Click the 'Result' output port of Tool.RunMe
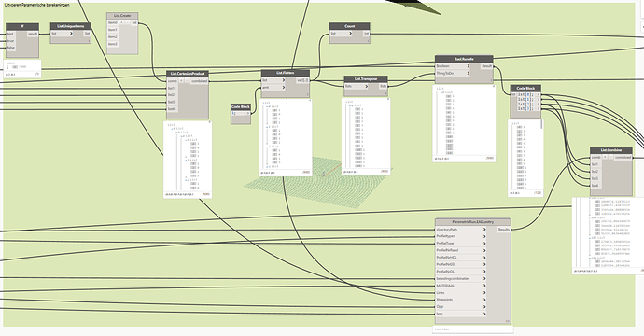The height and width of the screenshot is (336, 644). tap(486, 65)
